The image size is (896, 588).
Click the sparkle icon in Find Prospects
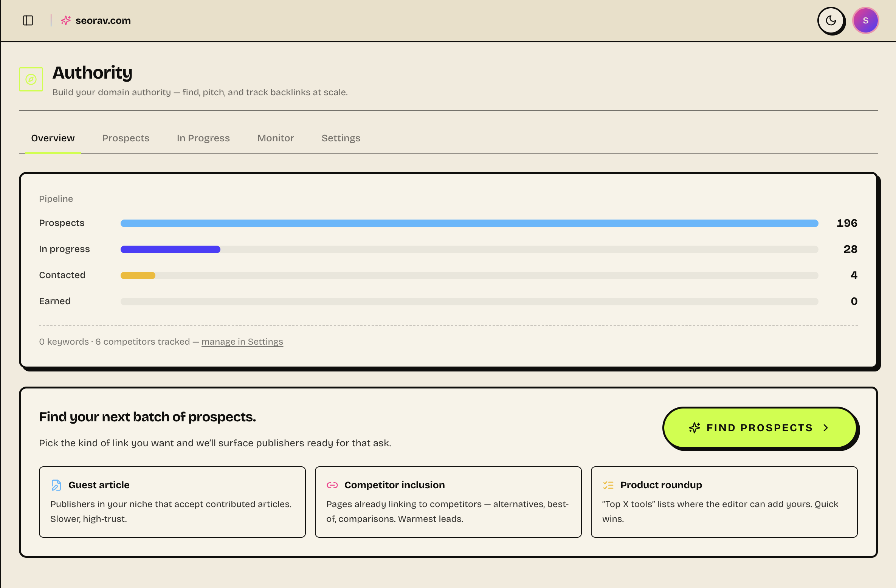coord(694,428)
